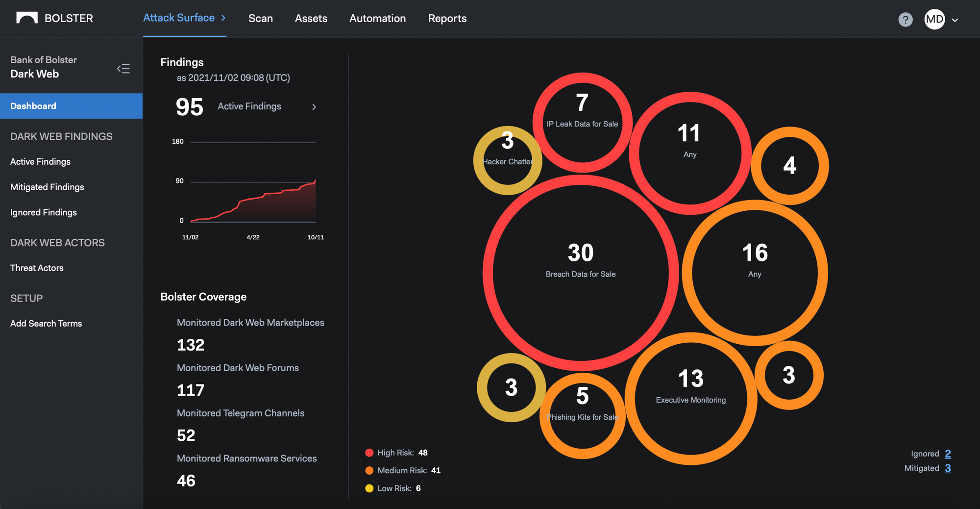Open Active Findings via the arrow chevron
The width and height of the screenshot is (980, 509).
[314, 106]
